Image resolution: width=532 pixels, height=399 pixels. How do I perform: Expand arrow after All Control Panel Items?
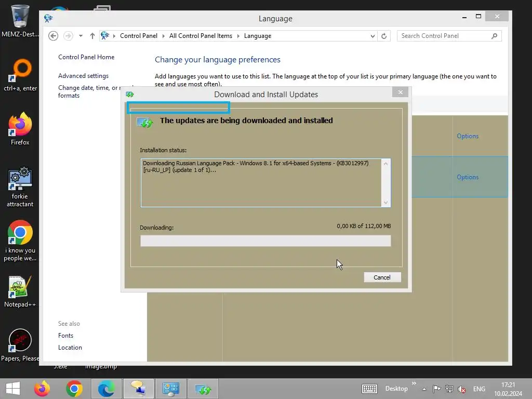coord(238,36)
